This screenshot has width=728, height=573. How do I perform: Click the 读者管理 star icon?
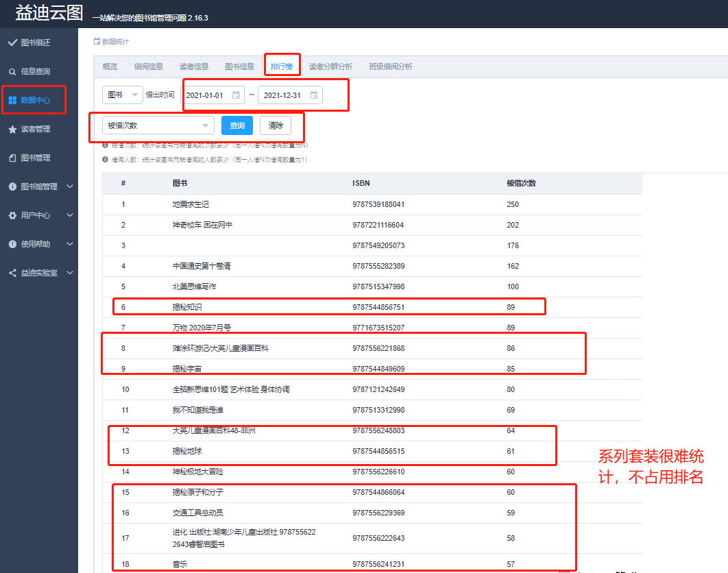tap(12, 129)
